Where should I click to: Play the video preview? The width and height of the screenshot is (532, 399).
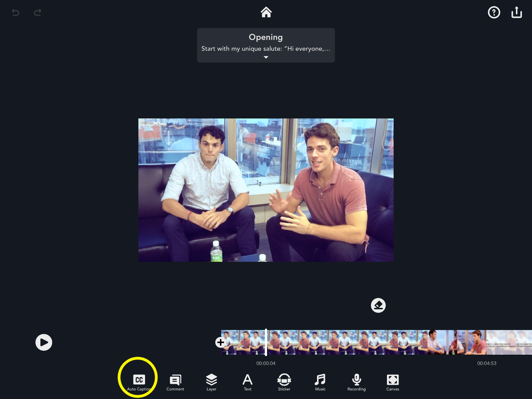coord(44,342)
